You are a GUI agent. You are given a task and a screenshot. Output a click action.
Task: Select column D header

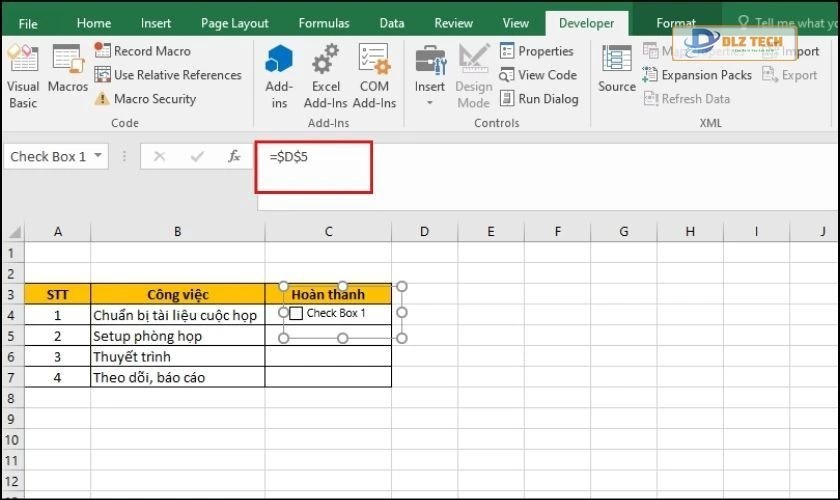click(424, 232)
